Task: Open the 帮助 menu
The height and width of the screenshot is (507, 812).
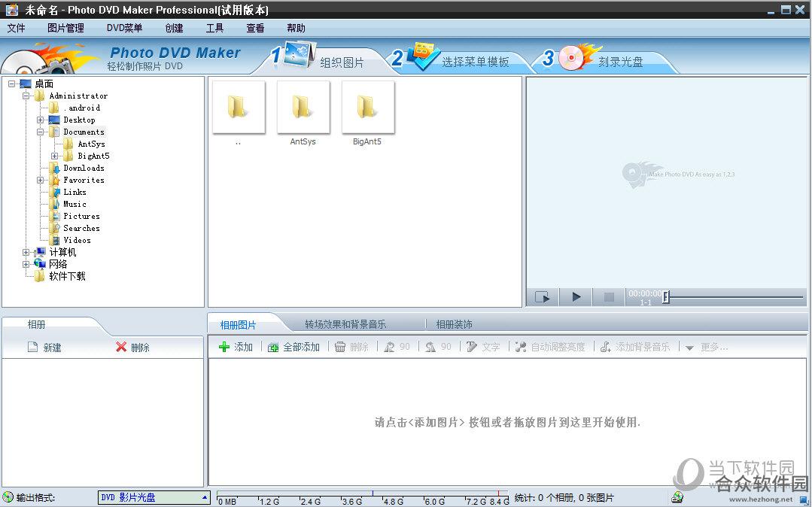Action: click(x=296, y=28)
